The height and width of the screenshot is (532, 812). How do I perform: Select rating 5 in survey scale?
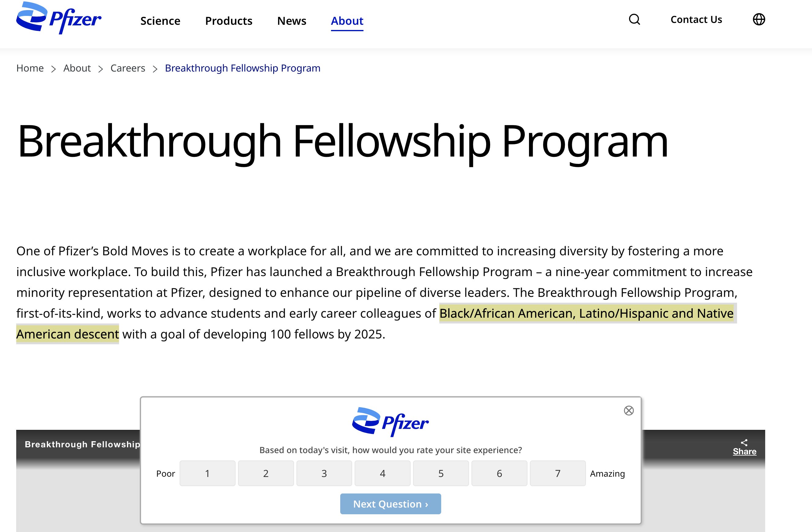point(440,473)
